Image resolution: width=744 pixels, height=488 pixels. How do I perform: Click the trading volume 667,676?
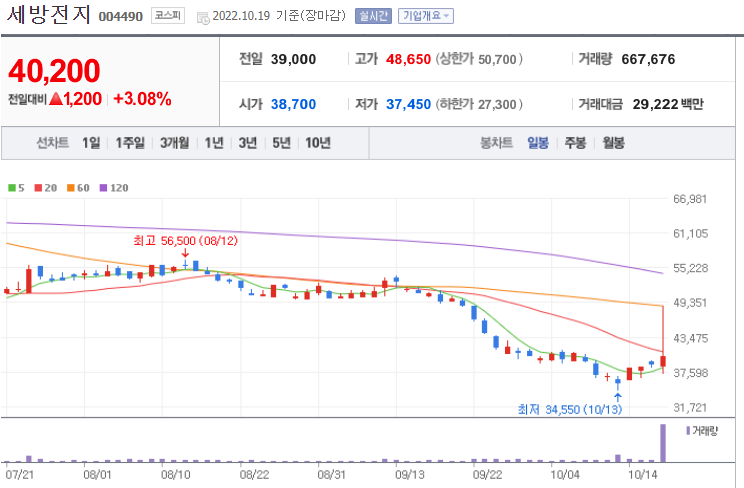(x=648, y=59)
